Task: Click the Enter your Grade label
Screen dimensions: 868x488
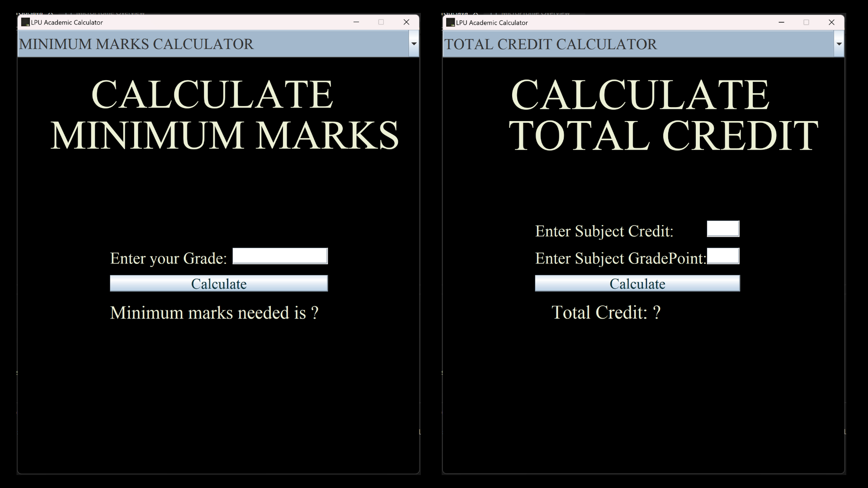Action: click(168, 258)
